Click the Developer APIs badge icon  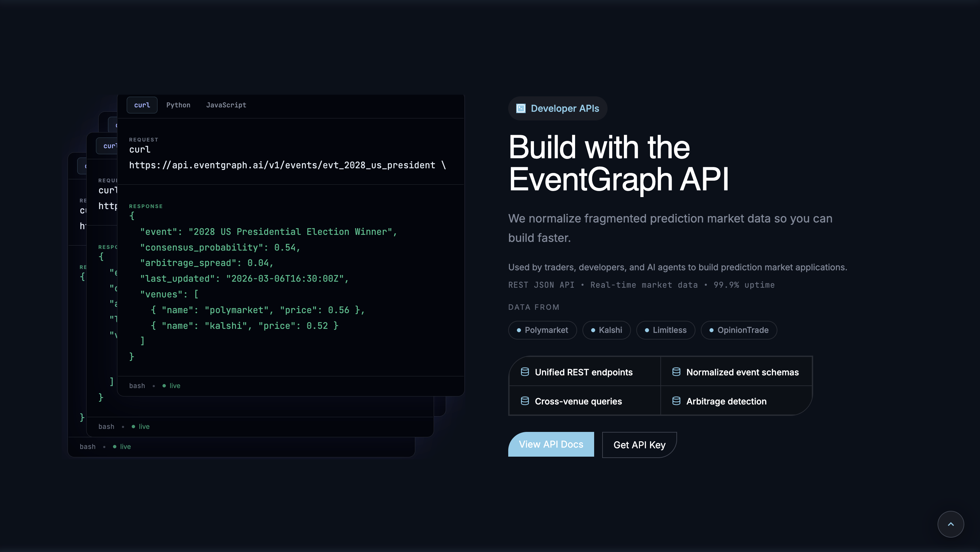coord(521,108)
